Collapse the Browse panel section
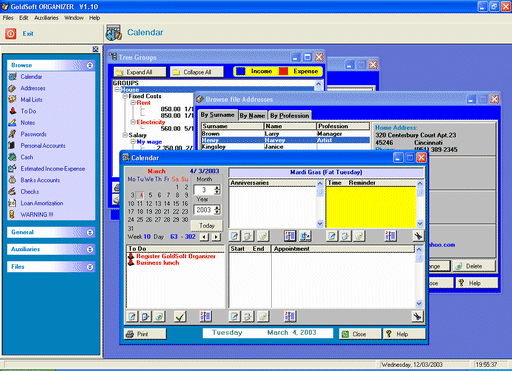Viewport: 512px width, 371px height. (x=90, y=65)
